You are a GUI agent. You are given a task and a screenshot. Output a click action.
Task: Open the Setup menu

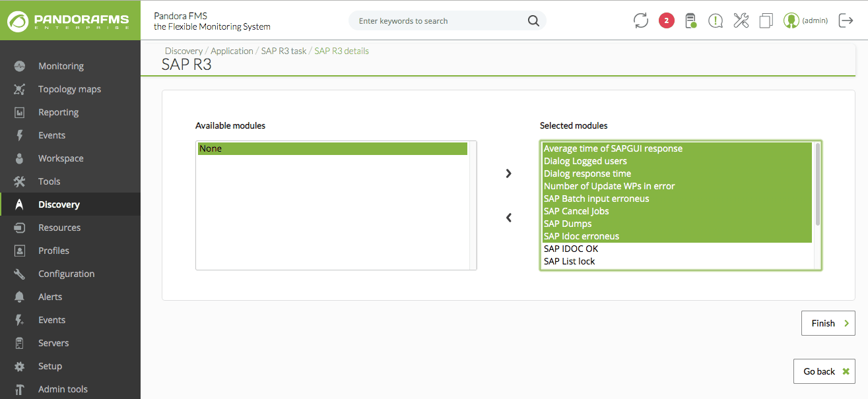pos(50,366)
